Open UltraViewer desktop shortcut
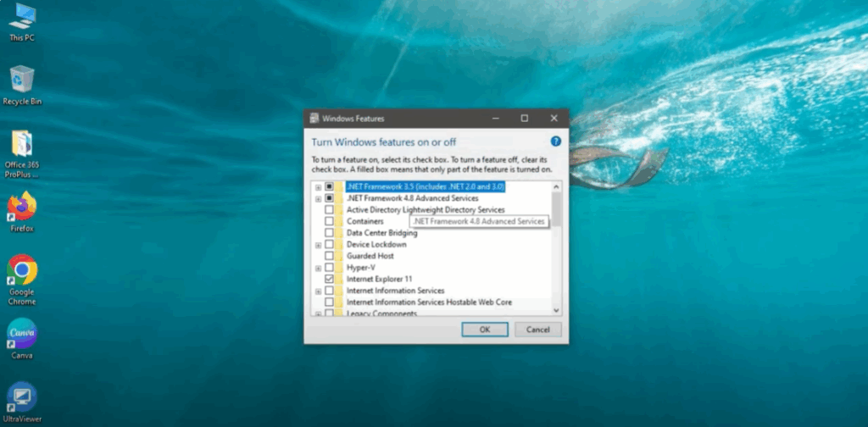 click(22, 402)
